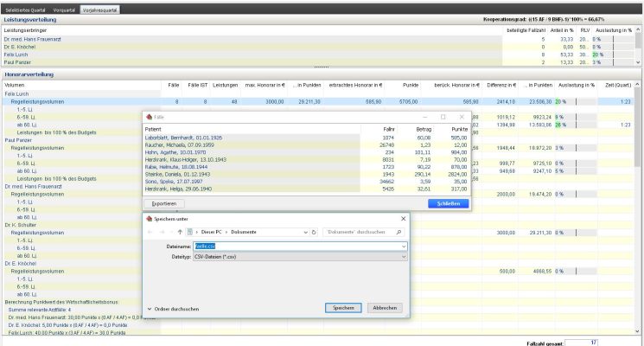644x346 pixels.
Task: Click the Dieser PC breadcrumb segment
Action: point(211,232)
